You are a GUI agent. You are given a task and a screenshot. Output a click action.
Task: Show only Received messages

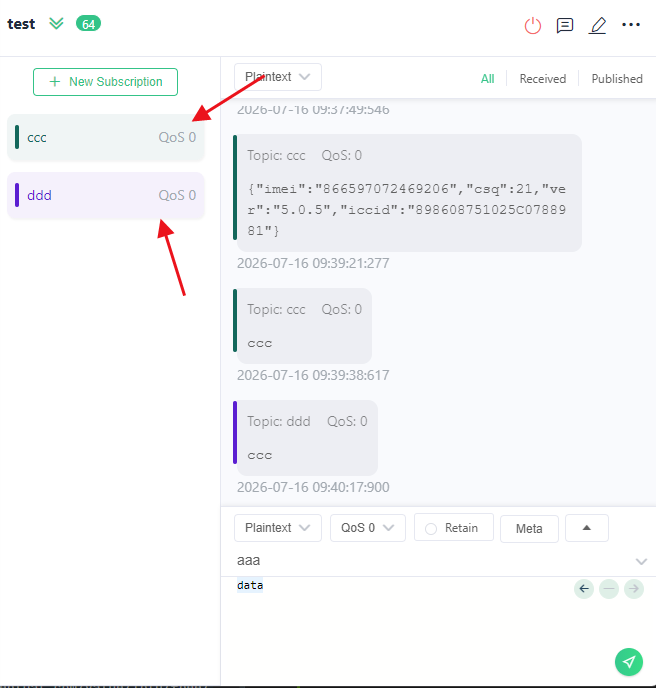tap(543, 79)
